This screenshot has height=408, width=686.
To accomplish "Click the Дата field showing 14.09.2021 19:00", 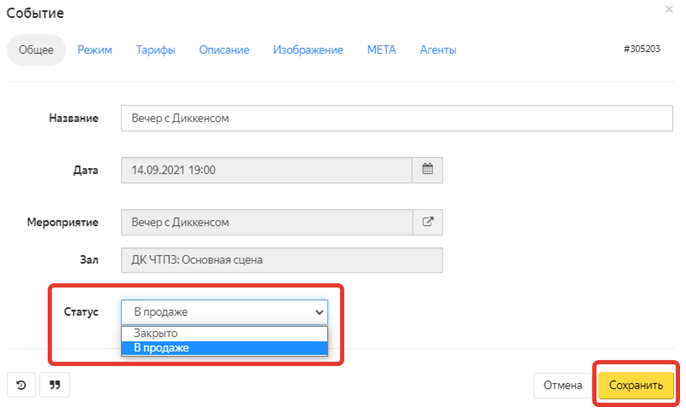I will click(x=266, y=170).
